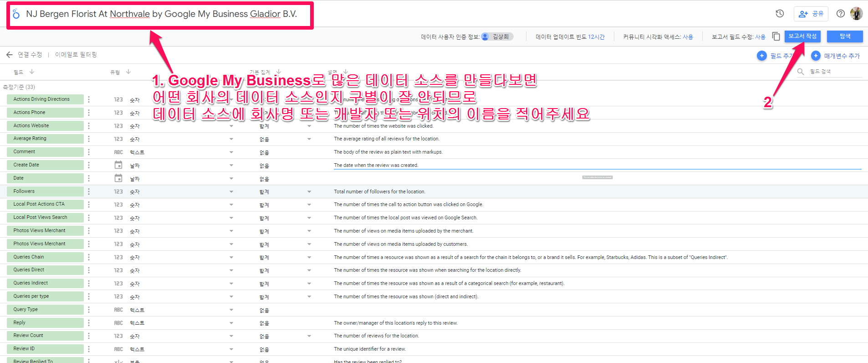Screen dimensions: 868x363
Task: Open the three-dot menu for Queries Chain
Action: click(89, 257)
